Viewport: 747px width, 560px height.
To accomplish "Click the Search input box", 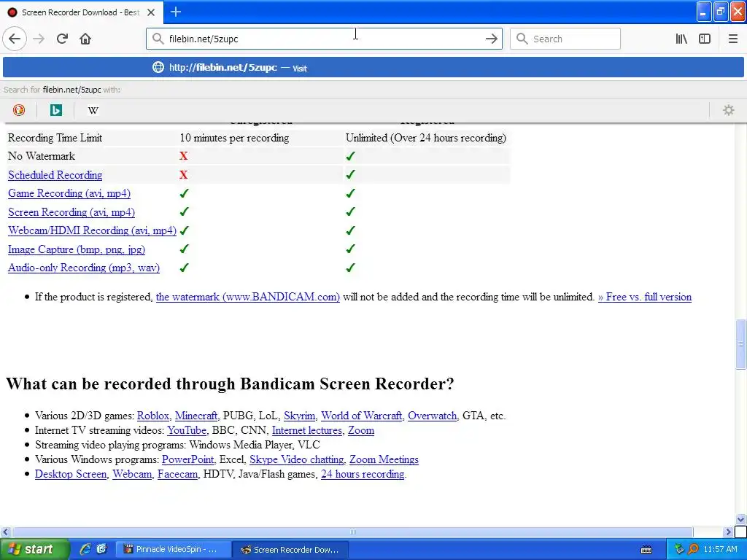I will (x=565, y=39).
